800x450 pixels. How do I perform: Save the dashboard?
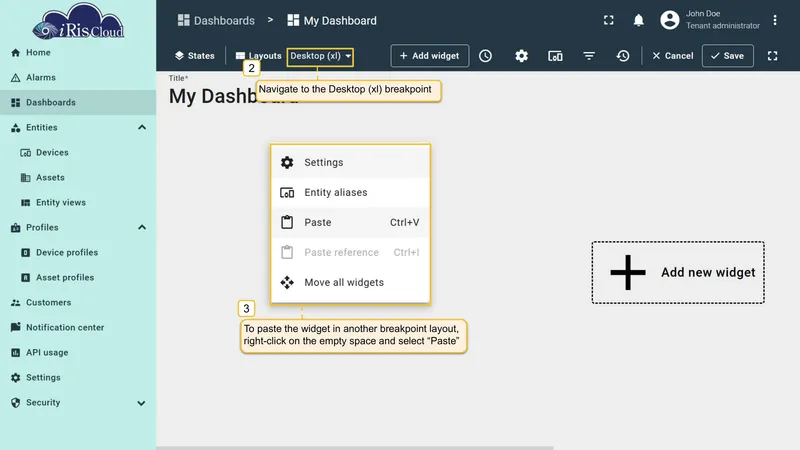(728, 56)
